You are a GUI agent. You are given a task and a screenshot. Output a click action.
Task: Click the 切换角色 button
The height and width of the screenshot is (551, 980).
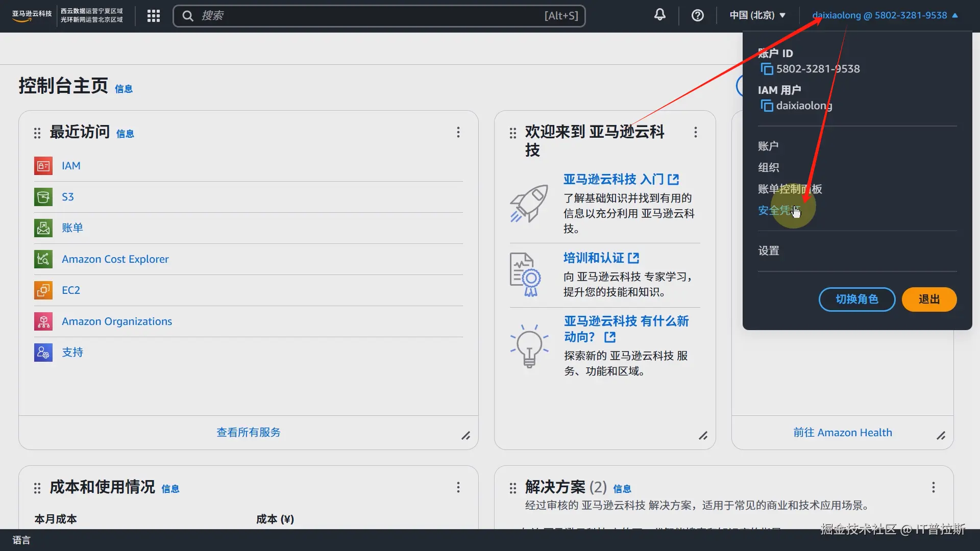click(856, 299)
